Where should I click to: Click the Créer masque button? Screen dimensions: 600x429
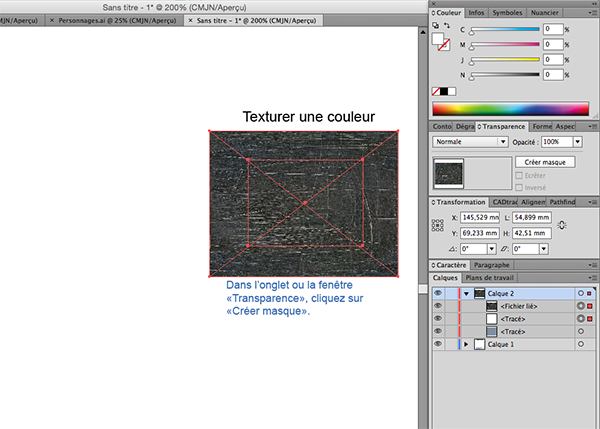(544, 161)
